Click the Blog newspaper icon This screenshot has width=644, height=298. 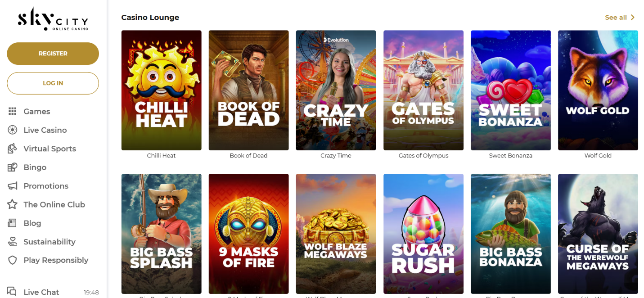coord(12,223)
